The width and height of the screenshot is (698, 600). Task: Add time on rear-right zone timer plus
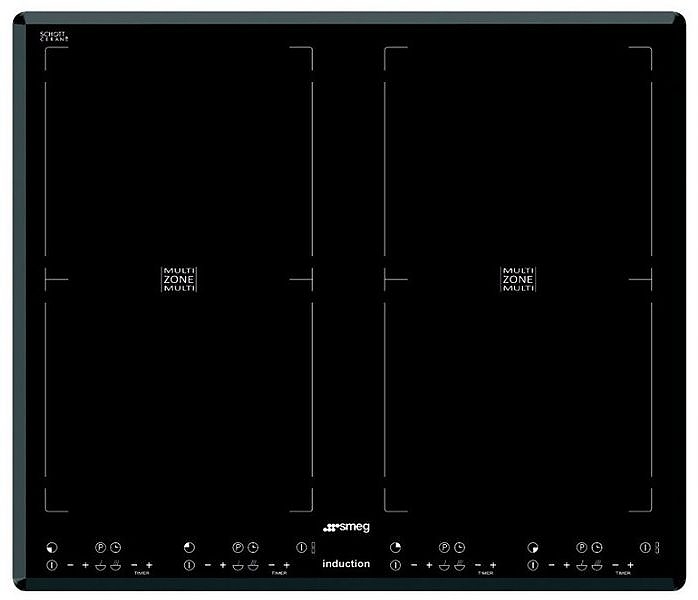click(x=493, y=565)
